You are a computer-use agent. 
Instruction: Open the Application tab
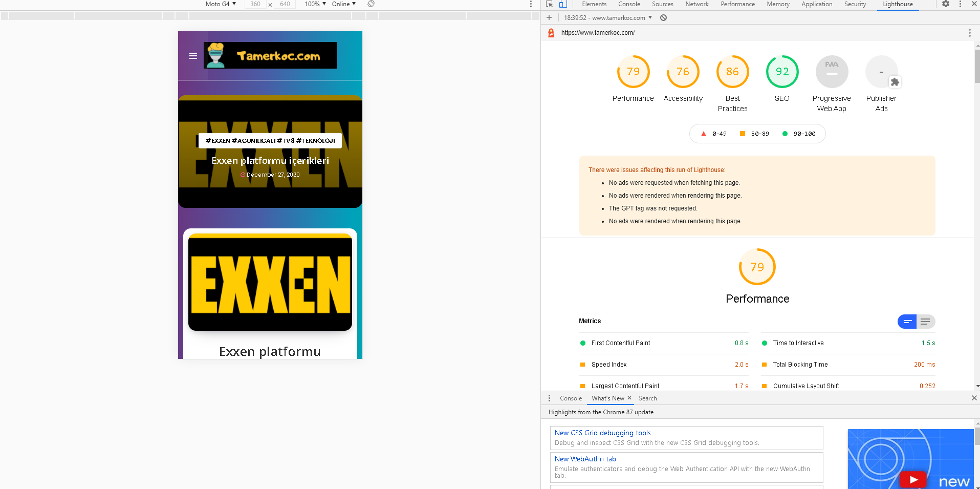[x=817, y=4]
